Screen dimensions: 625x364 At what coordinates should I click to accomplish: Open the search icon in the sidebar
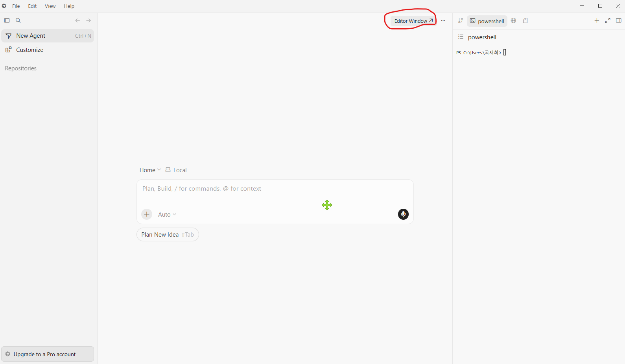pos(18,20)
